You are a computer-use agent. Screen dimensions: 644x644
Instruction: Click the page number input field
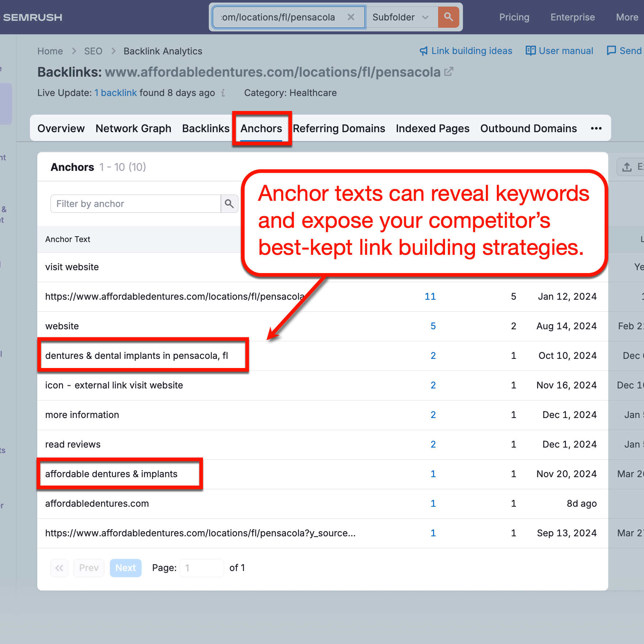[202, 568]
